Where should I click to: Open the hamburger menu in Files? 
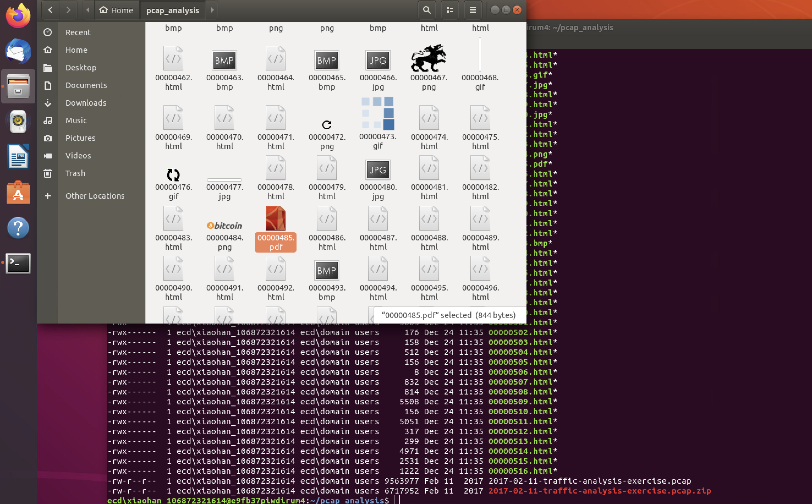(473, 10)
